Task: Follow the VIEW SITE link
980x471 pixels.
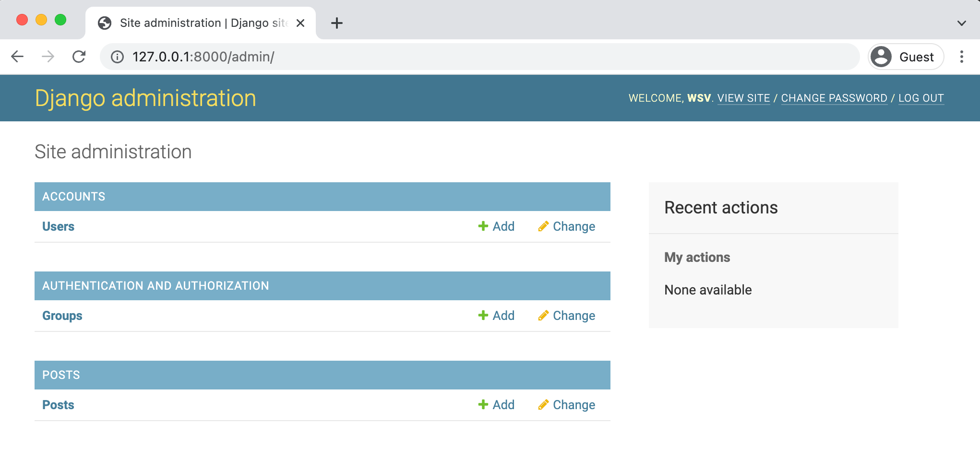Action: (743, 98)
